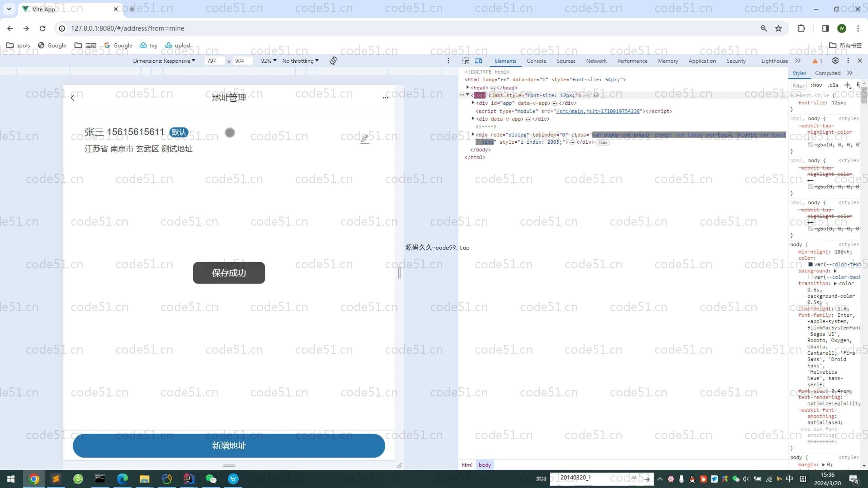Open the /src/main.js script link
The image size is (868, 488).
(x=597, y=111)
